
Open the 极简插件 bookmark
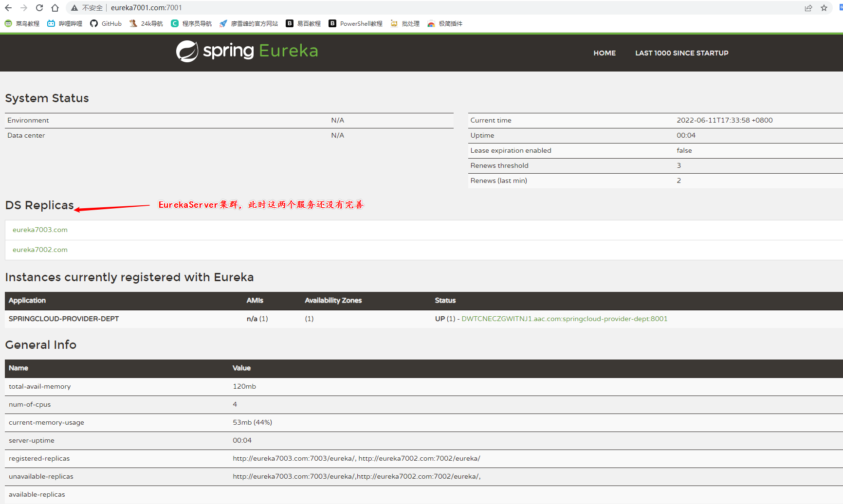click(x=445, y=23)
